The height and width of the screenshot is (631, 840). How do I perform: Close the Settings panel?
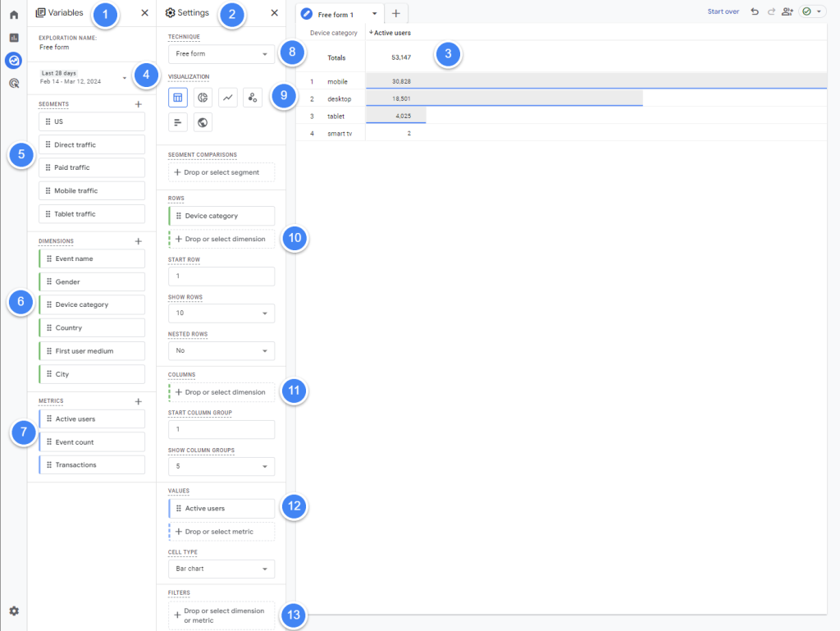click(x=274, y=13)
